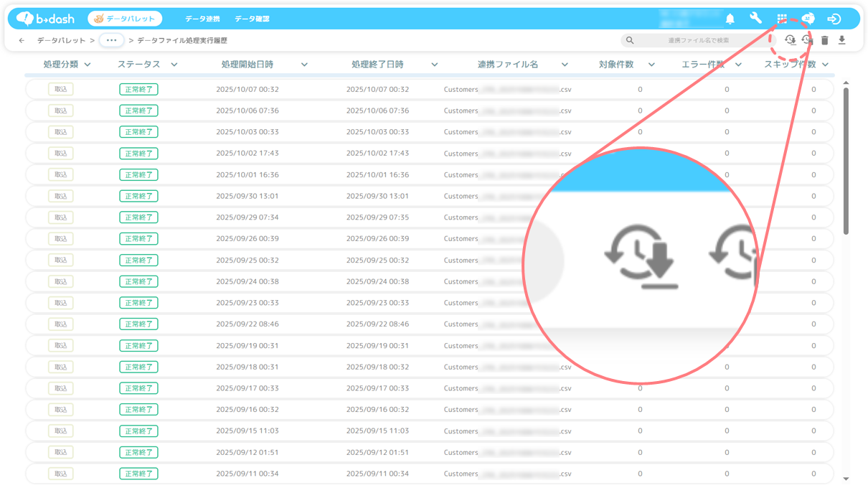
Task: Click the データパレット breadcrumb link
Action: coord(62,41)
